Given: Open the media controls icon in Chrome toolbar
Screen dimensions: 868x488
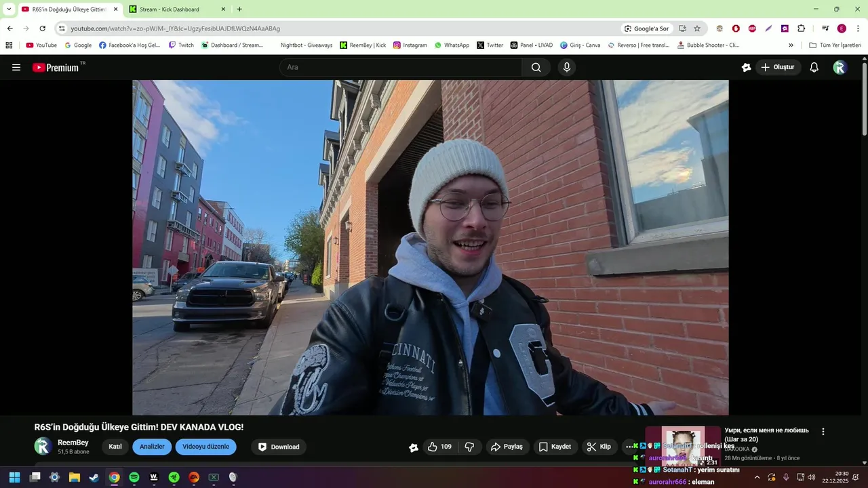Looking at the screenshot, I should 825,28.
